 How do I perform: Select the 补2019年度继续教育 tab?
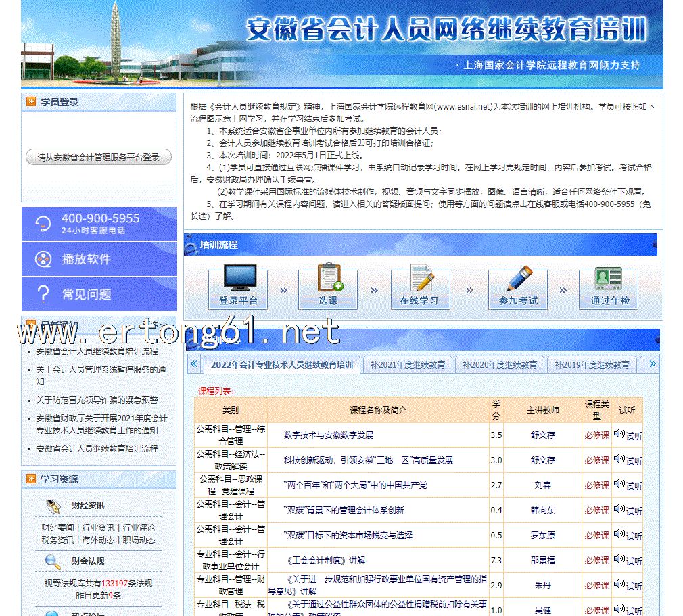[591, 364]
